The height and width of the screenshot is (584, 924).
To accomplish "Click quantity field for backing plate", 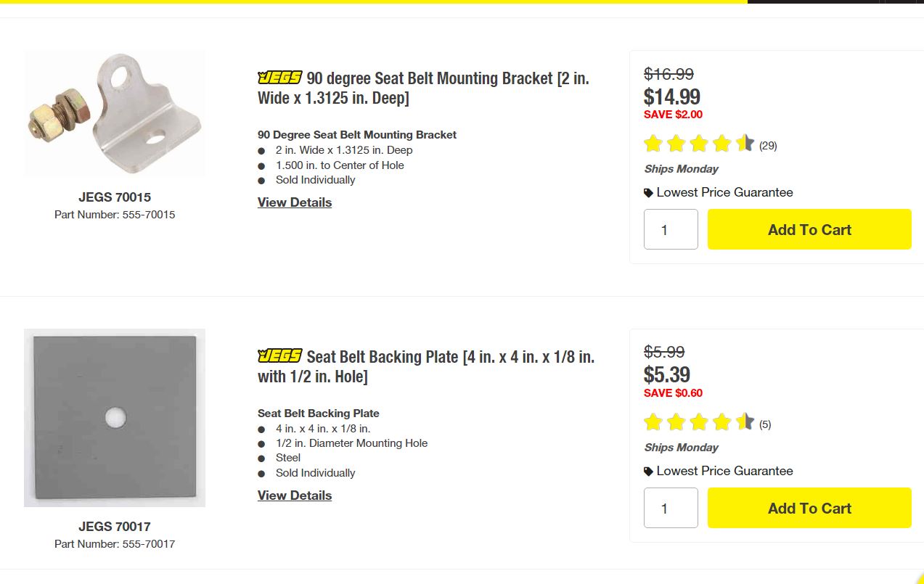I will [x=671, y=508].
